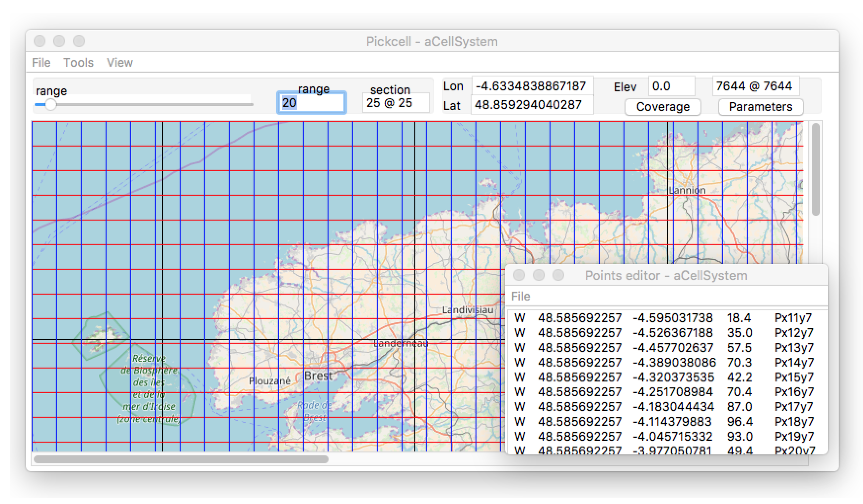Image resolution: width=863 pixels, height=504 pixels.
Task: Focus the range input field showing 20
Action: tap(312, 103)
